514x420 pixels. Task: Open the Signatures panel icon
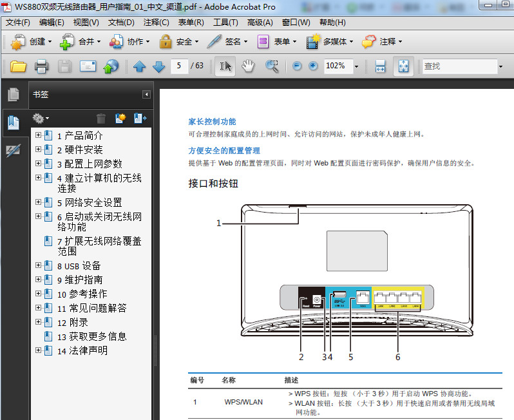click(x=14, y=151)
